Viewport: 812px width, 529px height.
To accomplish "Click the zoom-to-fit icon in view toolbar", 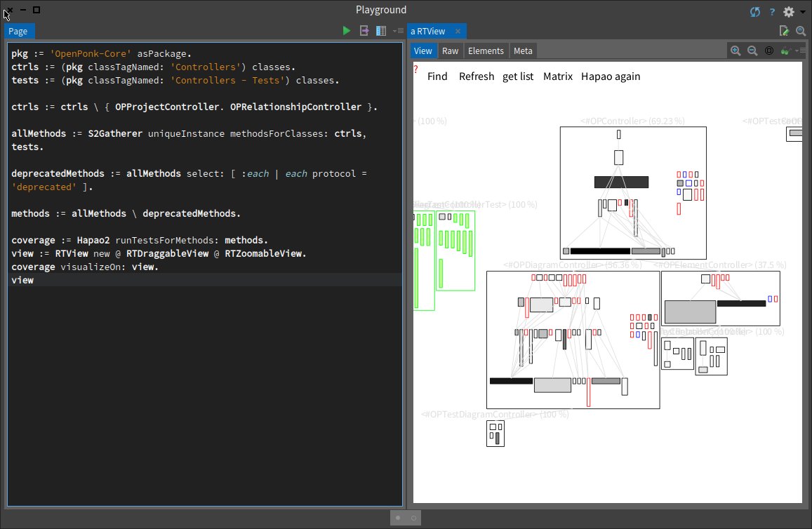I will (x=769, y=51).
